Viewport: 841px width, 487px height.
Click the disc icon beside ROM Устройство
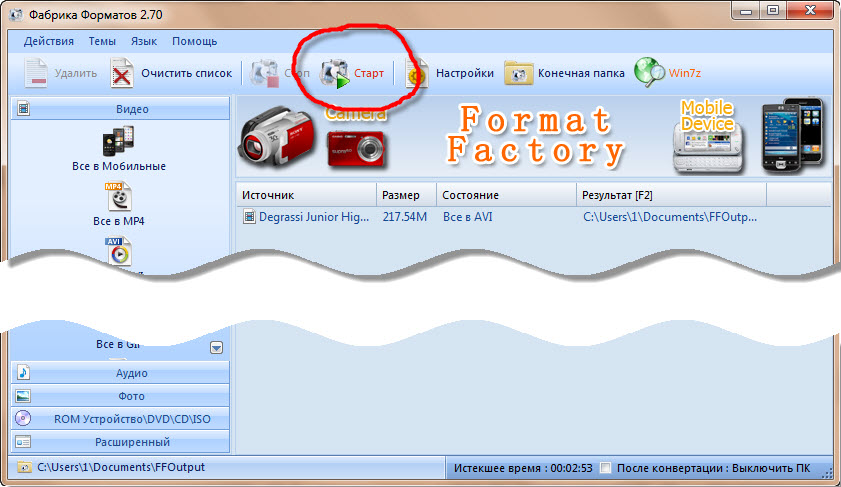click(x=23, y=418)
